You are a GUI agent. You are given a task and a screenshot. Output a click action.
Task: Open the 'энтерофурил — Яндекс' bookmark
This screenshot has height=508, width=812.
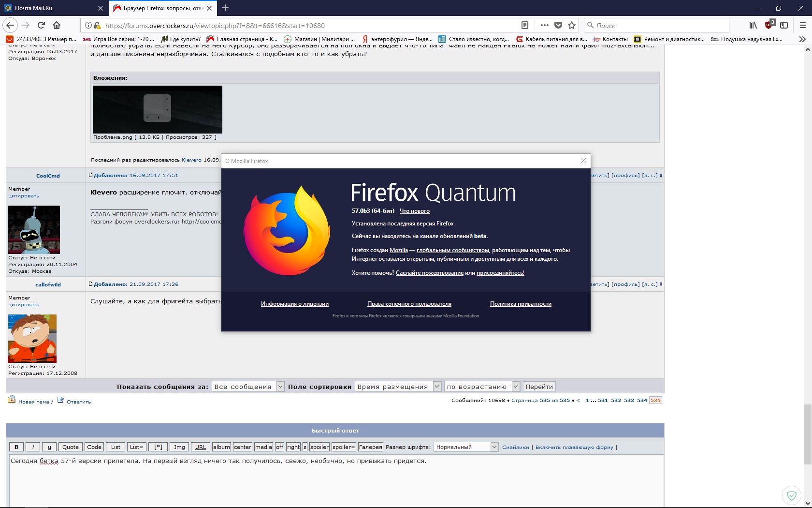(397, 39)
